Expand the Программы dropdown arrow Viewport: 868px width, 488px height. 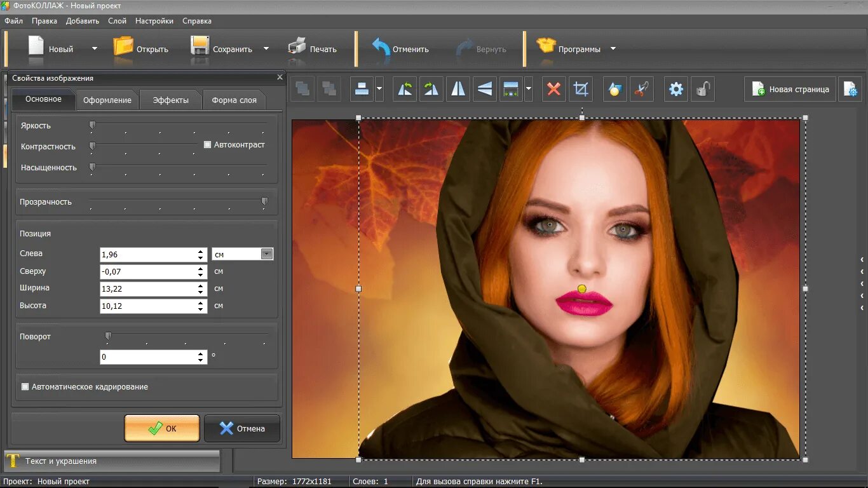pyautogui.click(x=613, y=49)
